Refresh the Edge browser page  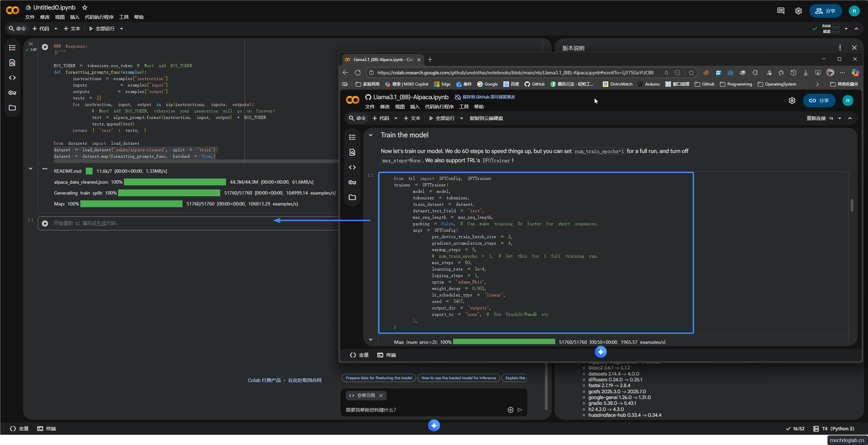(357, 73)
